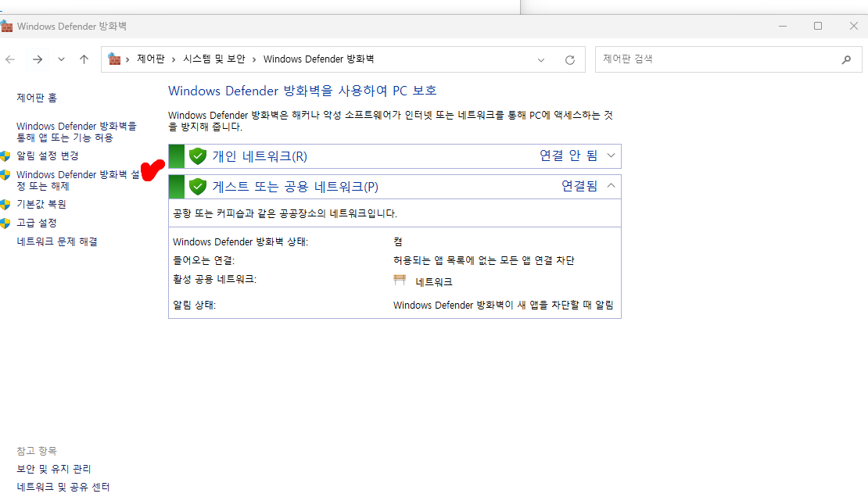Click the Windows Defender 방화벽 title bar icon
The height and width of the screenshot is (497, 868).
[6, 26]
